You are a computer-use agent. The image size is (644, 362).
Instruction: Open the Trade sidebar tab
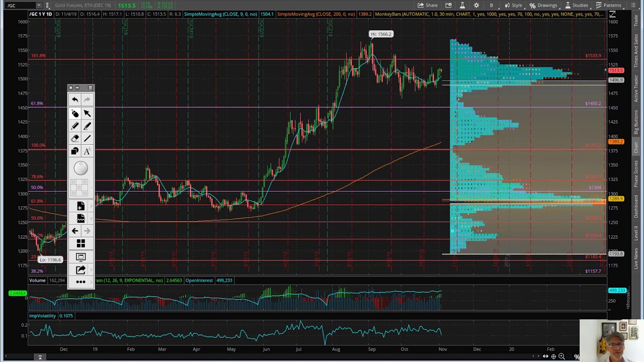pyautogui.click(x=636, y=22)
